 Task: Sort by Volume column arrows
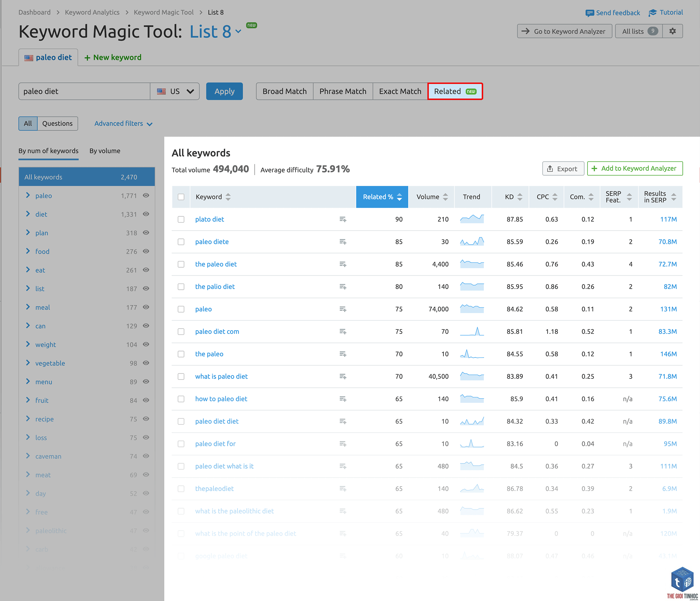tap(445, 197)
